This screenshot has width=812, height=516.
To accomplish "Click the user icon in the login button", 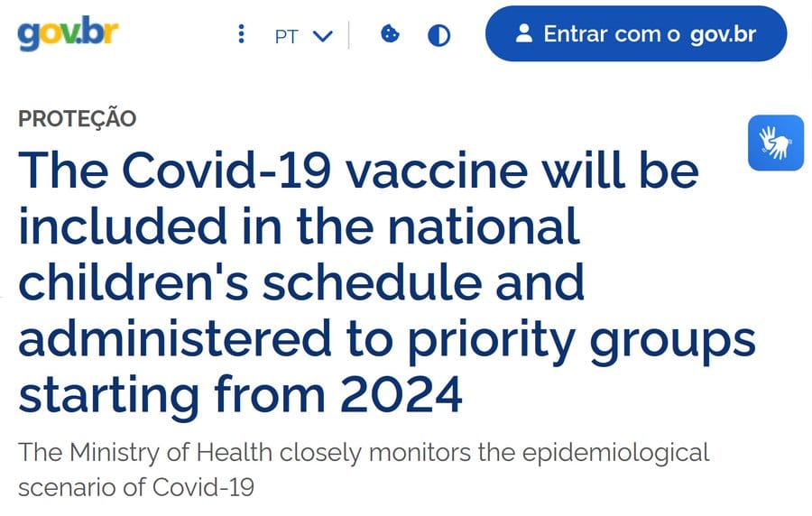I will click(523, 34).
